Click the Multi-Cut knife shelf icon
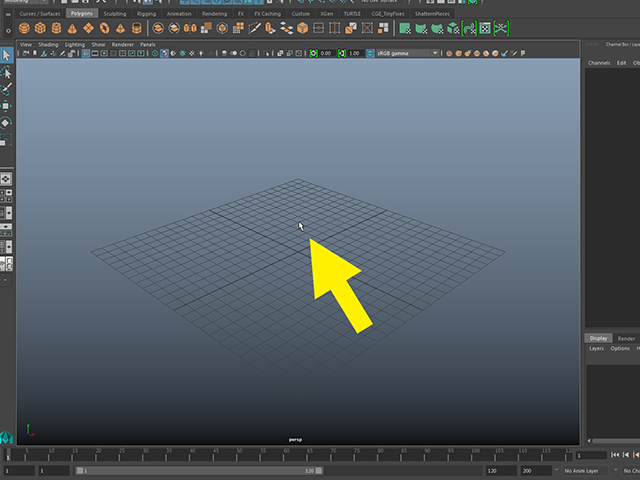 point(254,28)
